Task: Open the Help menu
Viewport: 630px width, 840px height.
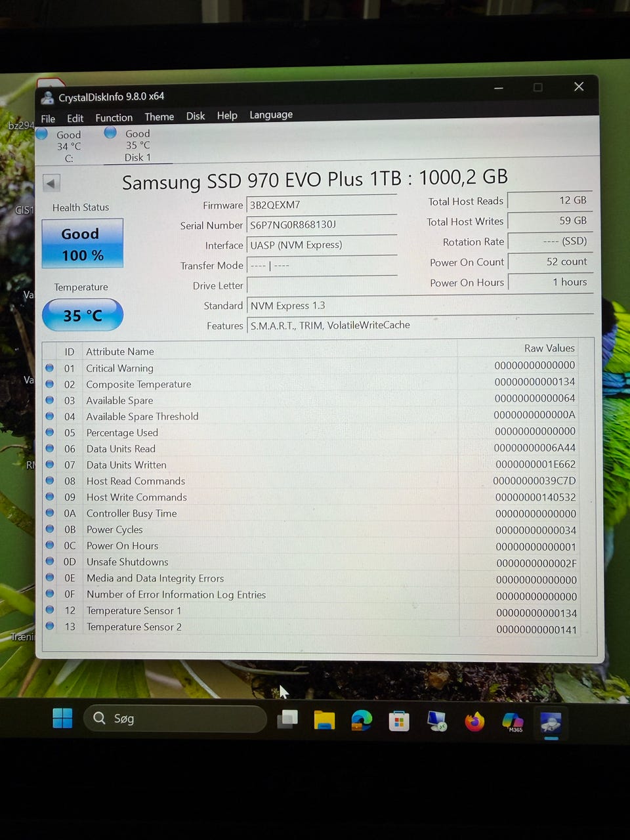Action: [x=227, y=115]
